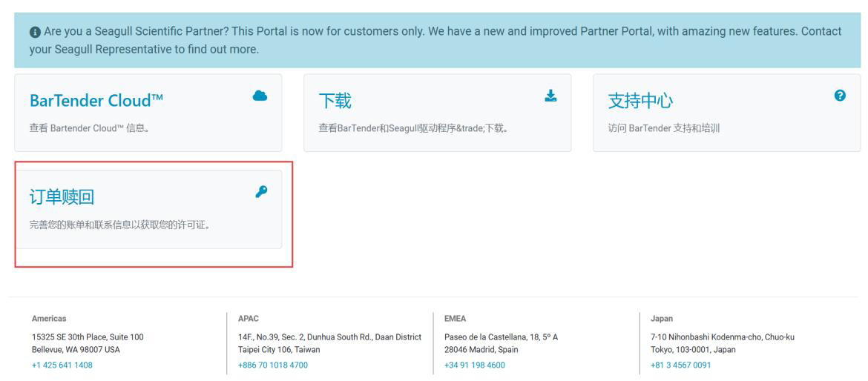The image size is (868, 381).
Task: Click the 完善您的账单和联系信息 description text
Action: pos(120,225)
